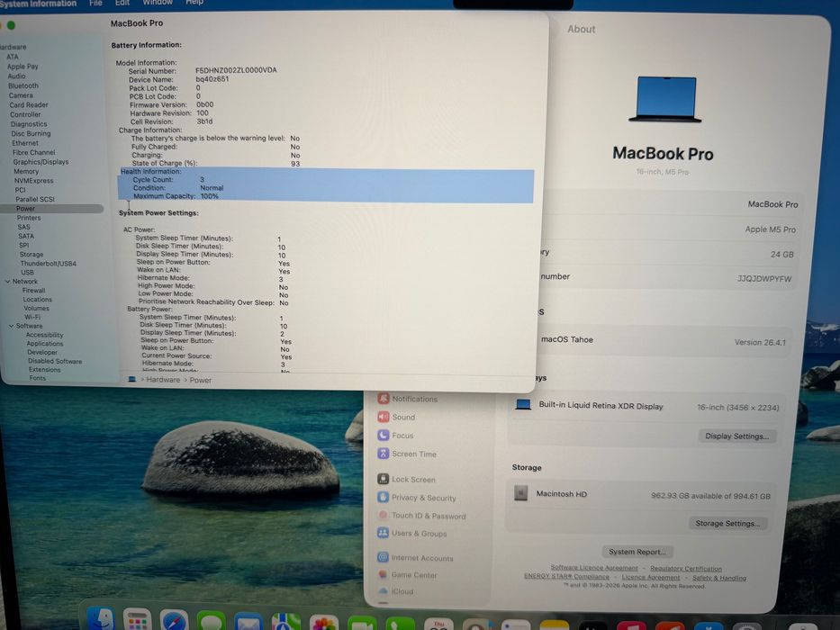840x630 pixels.
Task: Open the Software Licence Agreement link
Action: pyautogui.click(x=594, y=568)
